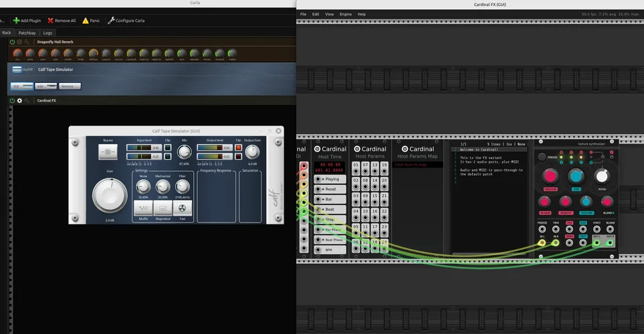Click the Playing output jack in Host Time
The width and height of the screenshot is (644, 334).
(x=318, y=179)
